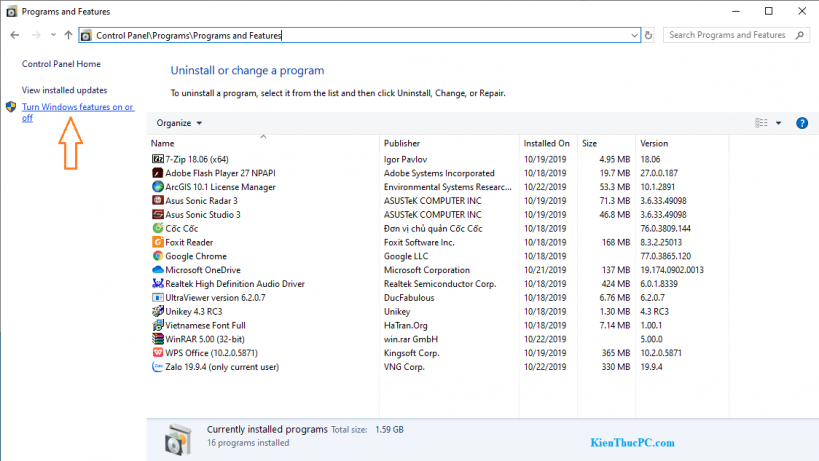Click View installed updates link

coord(64,90)
